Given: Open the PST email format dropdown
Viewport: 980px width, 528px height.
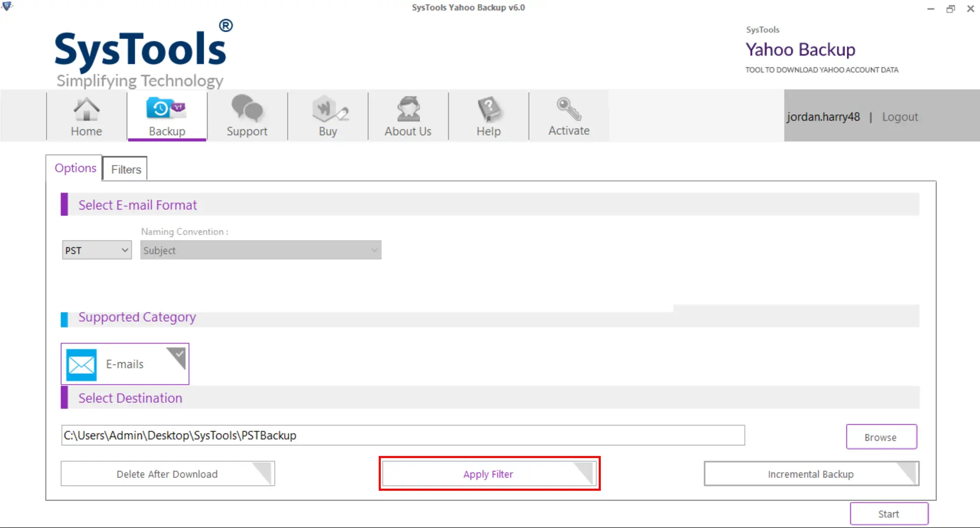Looking at the screenshot, I should 97,250.
